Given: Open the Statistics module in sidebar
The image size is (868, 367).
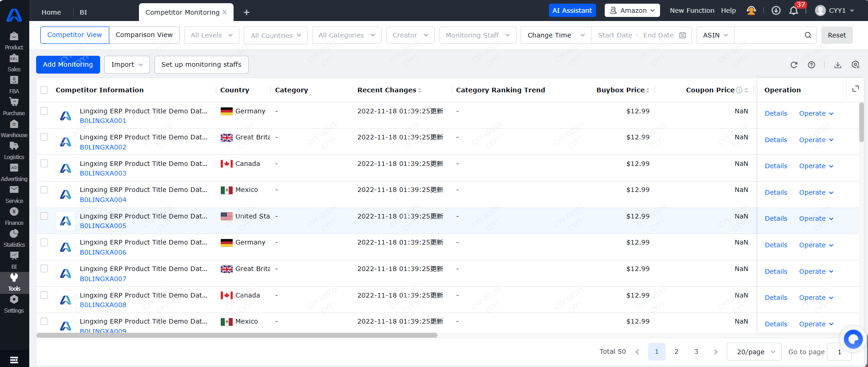Looking at the screenshot, I should coord(14,239).
